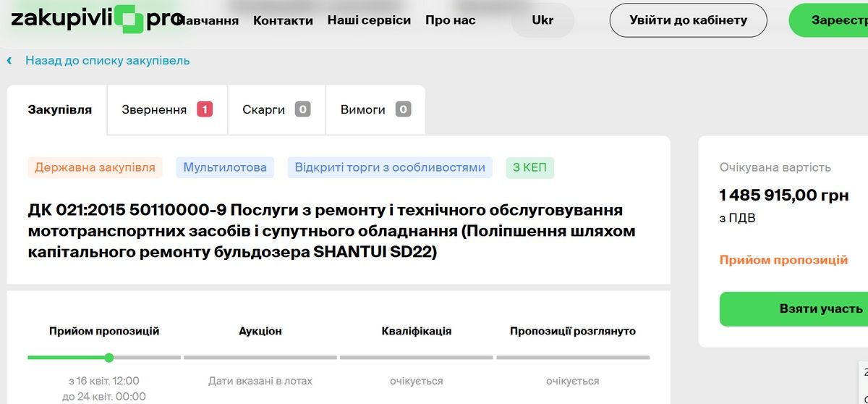Click the Кваліфікація stage progress bar

coord(417,357)
